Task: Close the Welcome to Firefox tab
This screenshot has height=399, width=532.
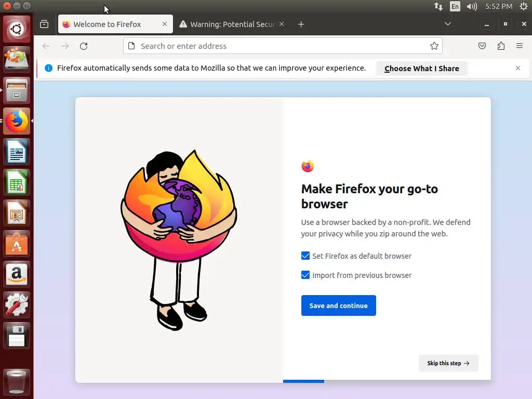Action: [165, 24]
